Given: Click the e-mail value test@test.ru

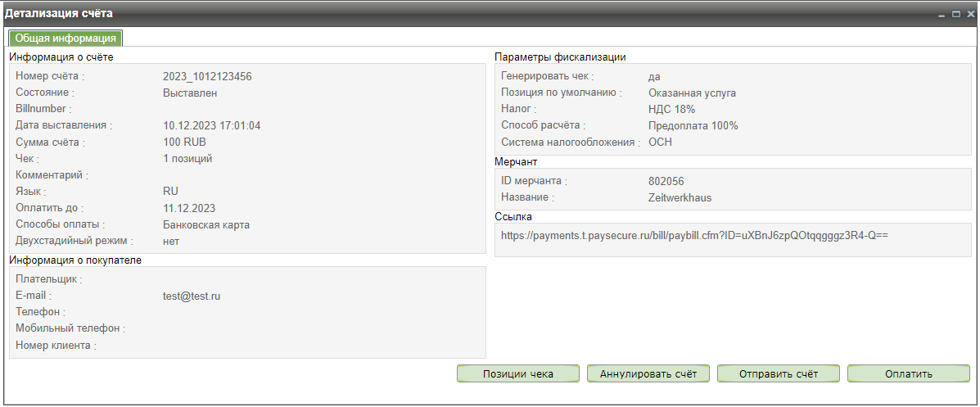Looking at the screenshot, I should click(192, 296).
